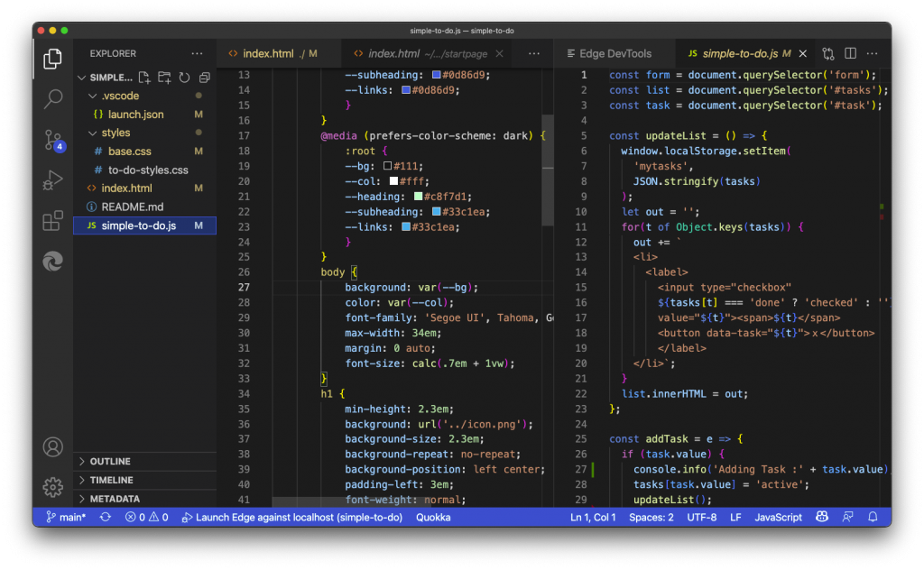This screenshot has width=924, height=570.
Task: Open the Accounts menu icon
Action: pos(52,447)
